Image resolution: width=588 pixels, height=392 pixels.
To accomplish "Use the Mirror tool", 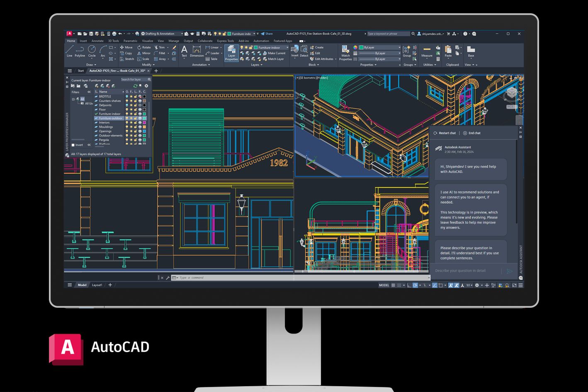I will (144, 53).
